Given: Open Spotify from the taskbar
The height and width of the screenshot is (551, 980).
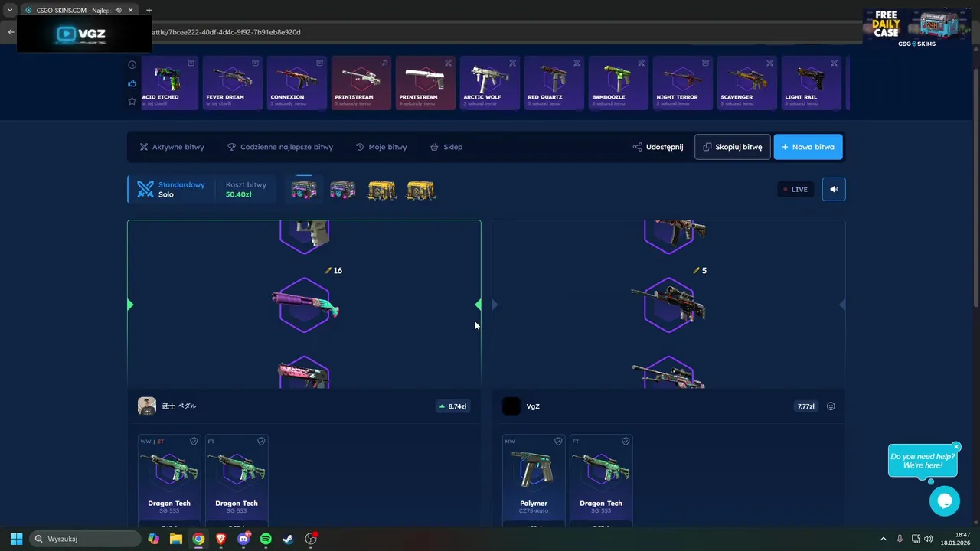Looking at the screenshot, I should (x=266, y=539).
